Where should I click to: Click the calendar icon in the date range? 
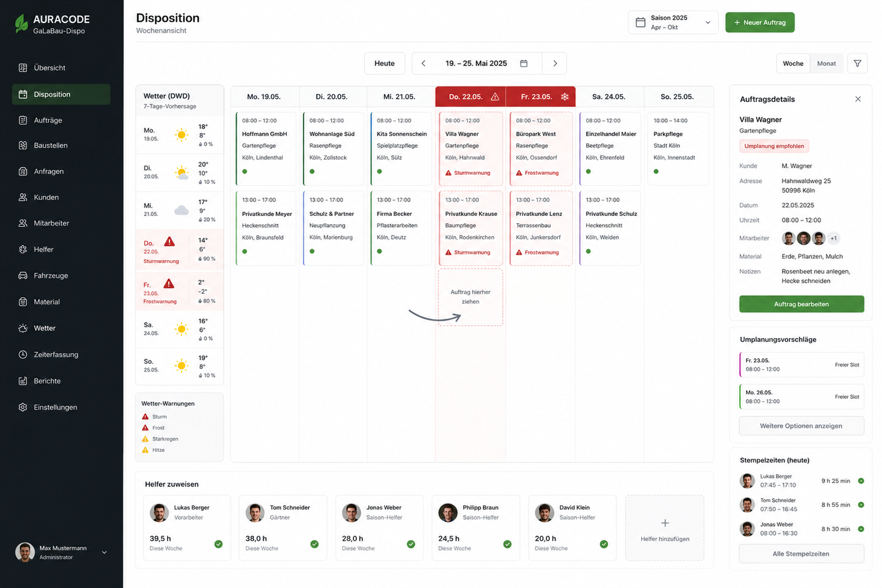click(524, 64)
